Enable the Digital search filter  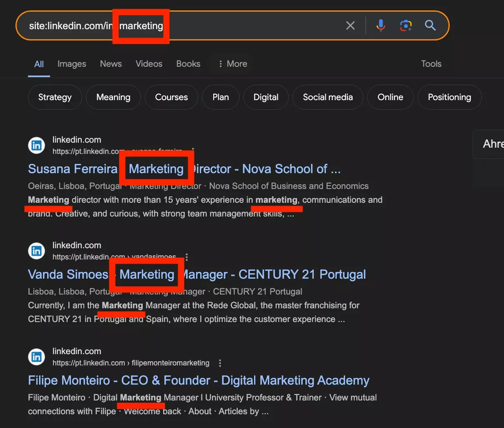(266, 97)
